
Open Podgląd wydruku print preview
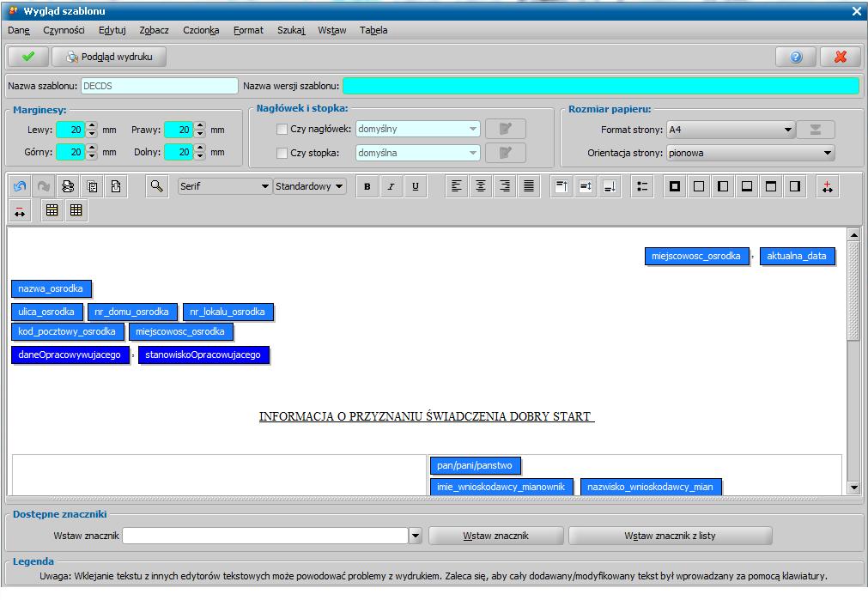109,57
